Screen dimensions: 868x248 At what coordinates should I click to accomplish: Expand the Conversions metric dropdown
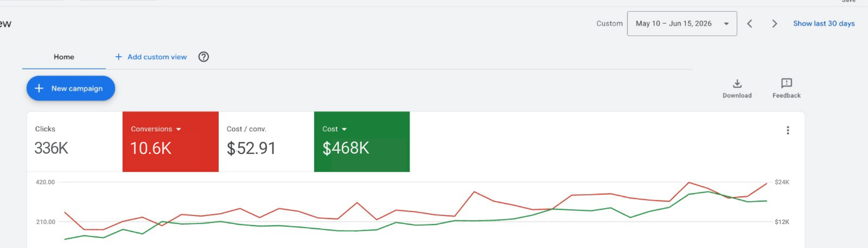click(x=178, y=129)
